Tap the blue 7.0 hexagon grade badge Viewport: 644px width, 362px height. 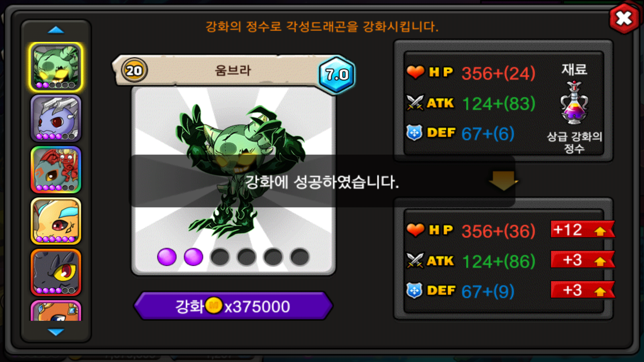coord(337,74)
